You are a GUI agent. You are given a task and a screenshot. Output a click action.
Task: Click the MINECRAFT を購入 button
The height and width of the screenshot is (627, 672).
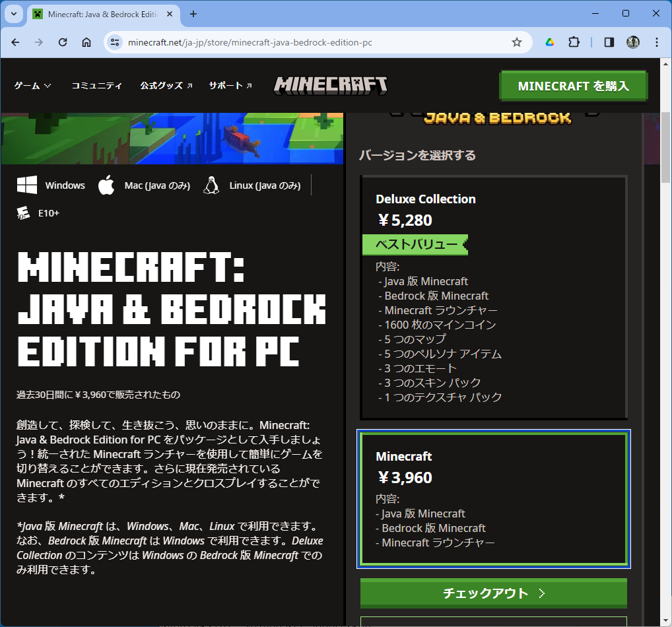[573, 86]
